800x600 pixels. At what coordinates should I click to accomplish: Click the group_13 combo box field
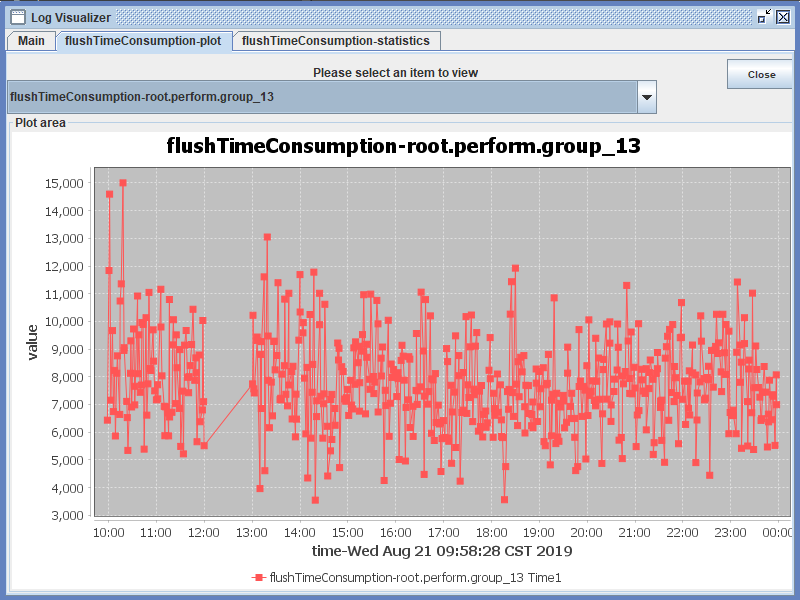coord(320,97)
